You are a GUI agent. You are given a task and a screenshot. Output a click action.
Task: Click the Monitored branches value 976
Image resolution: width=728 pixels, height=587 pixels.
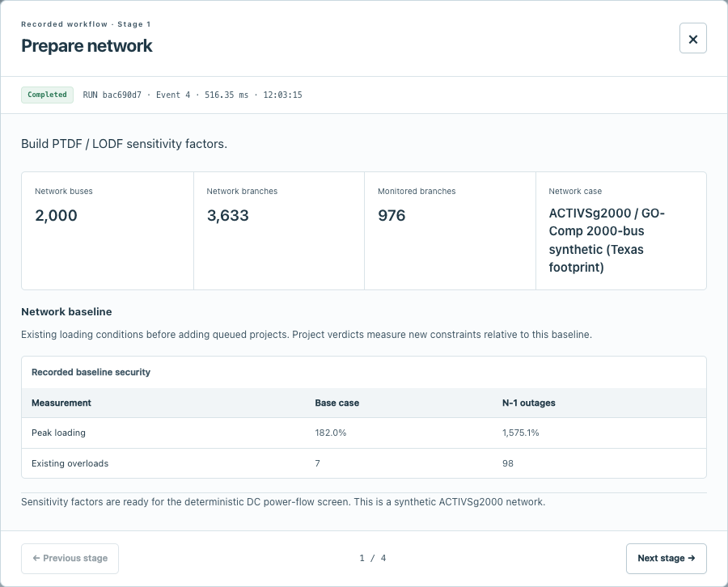(392, 215)
